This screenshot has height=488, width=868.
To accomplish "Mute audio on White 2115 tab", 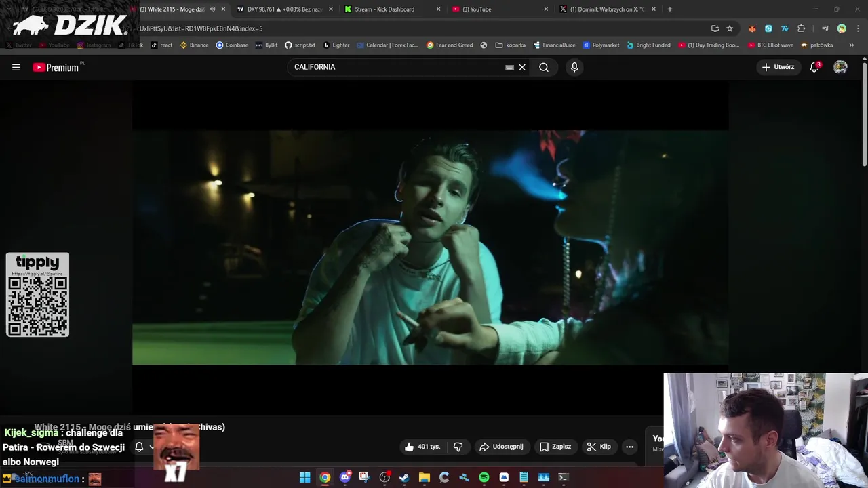I will 212,9.
